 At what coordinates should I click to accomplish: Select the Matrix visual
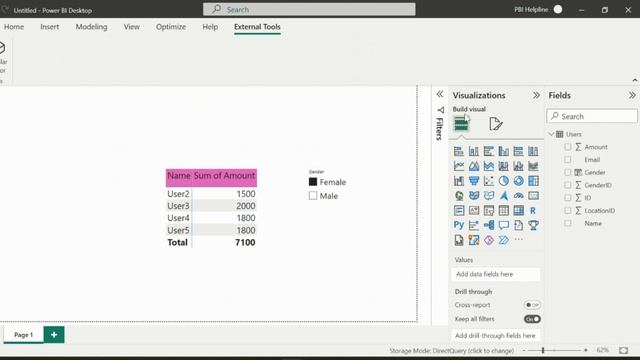point(518,211)
